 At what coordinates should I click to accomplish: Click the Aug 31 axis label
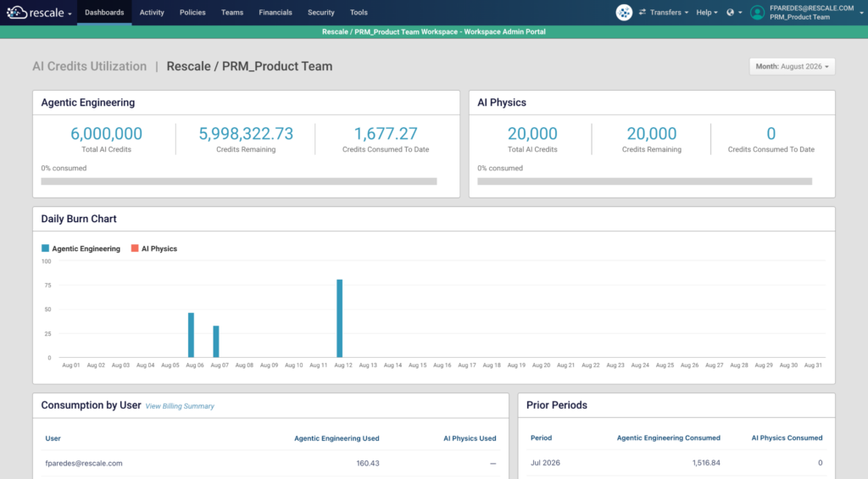click(813, 365)
